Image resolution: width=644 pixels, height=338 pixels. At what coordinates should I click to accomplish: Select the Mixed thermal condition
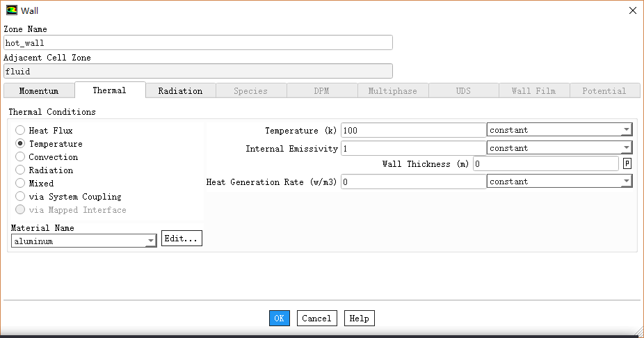click(20, 184)
